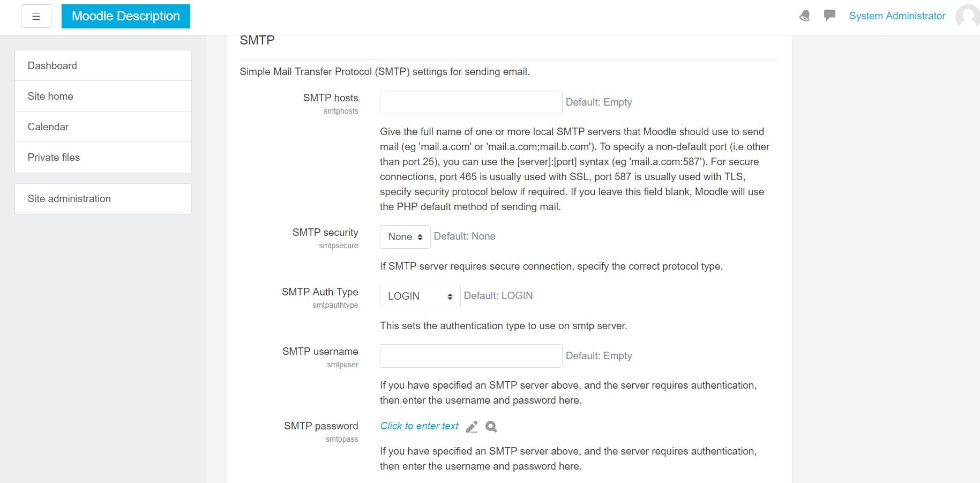Click the magnifier reveal icon for SMTP password

click(x=491, y=427)
